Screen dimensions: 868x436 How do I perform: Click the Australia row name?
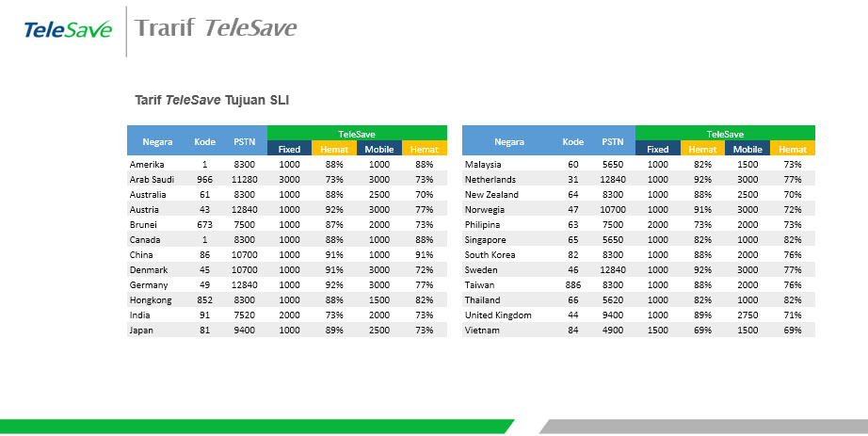tap(148, 194)
